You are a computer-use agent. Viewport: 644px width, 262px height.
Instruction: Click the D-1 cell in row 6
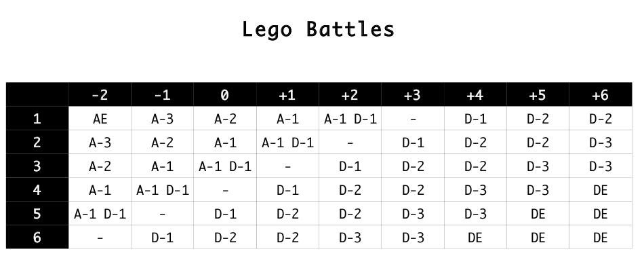click(x=162, y=238)
